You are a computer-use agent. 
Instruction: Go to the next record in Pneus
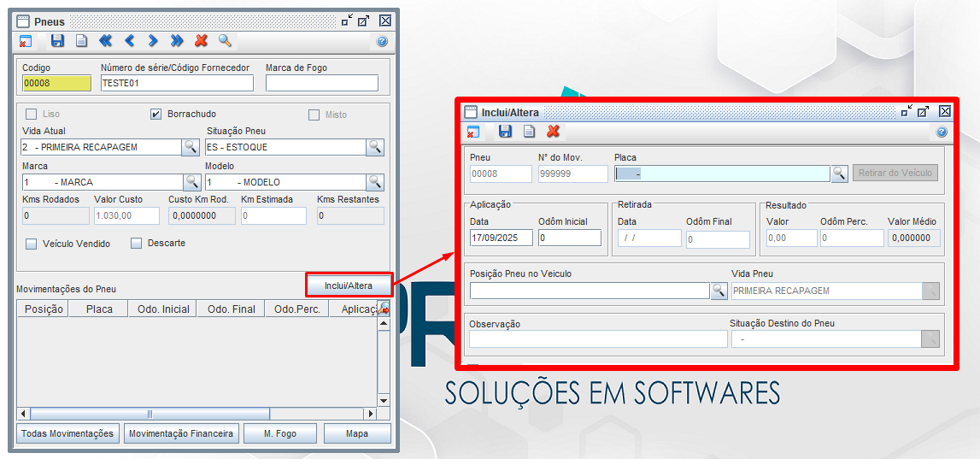(x=153, y=40)
